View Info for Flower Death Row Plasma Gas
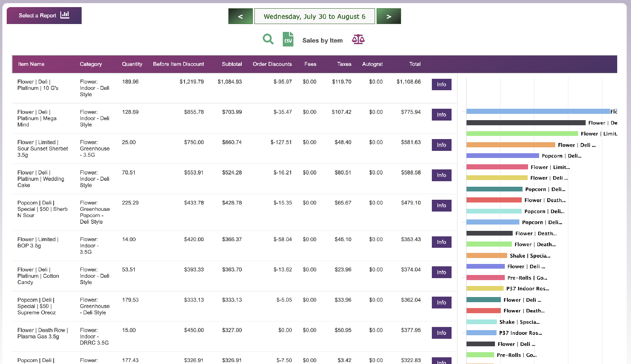 pyautogui.click(x=441, y=332)
